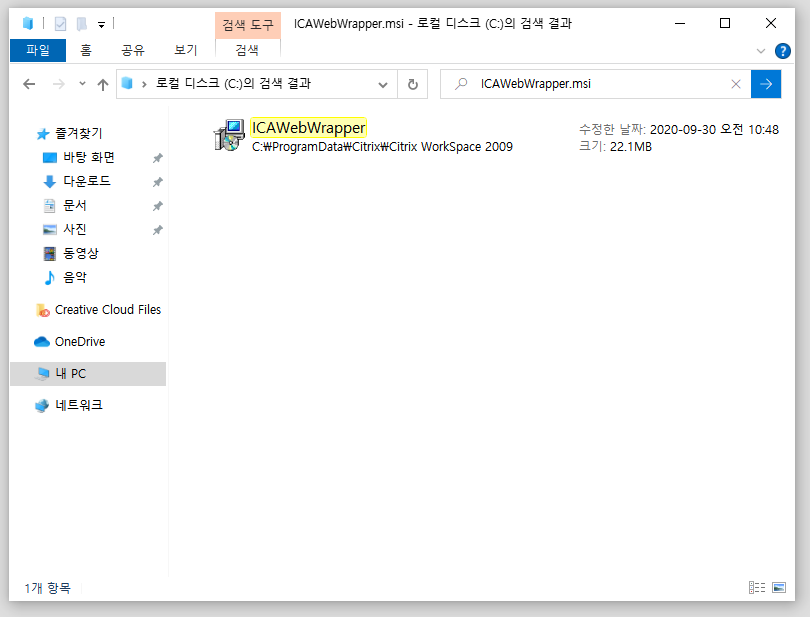Switch to details view in status bar
This screenshot has width=810, height=617.
pyautogui.click(x=757, y=588)
